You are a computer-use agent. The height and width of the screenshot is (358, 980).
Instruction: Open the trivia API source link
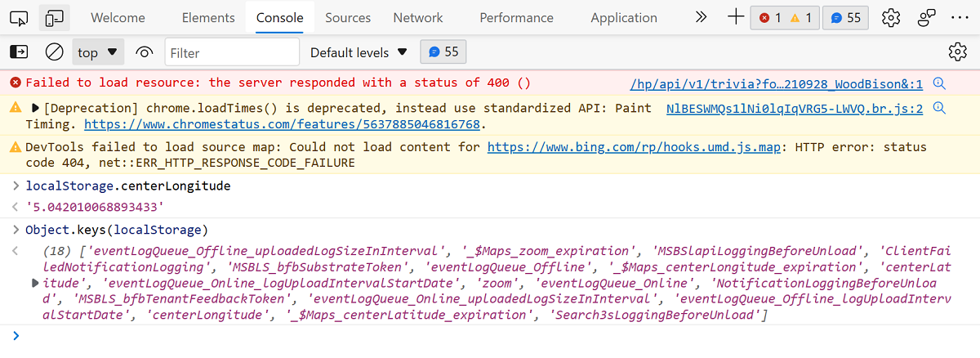777,84
